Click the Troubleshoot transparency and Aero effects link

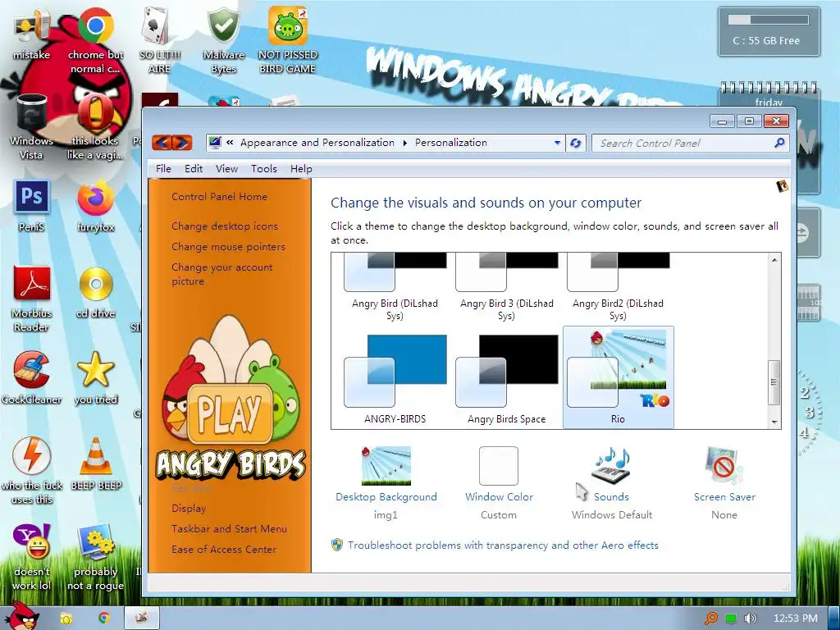(503, 546)
